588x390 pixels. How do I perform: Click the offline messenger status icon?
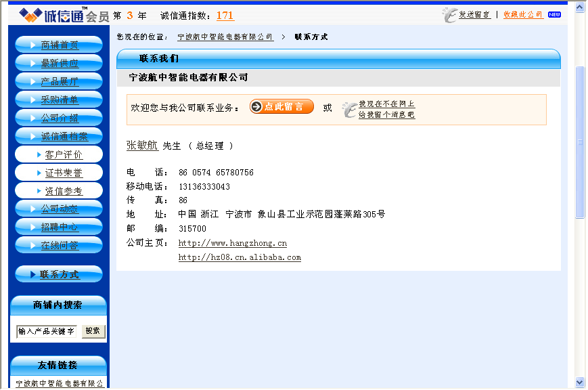(348, 109)
